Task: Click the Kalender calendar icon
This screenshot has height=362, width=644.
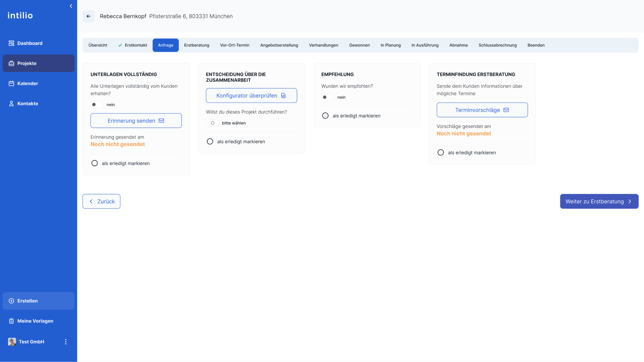Action: (11, 83)
